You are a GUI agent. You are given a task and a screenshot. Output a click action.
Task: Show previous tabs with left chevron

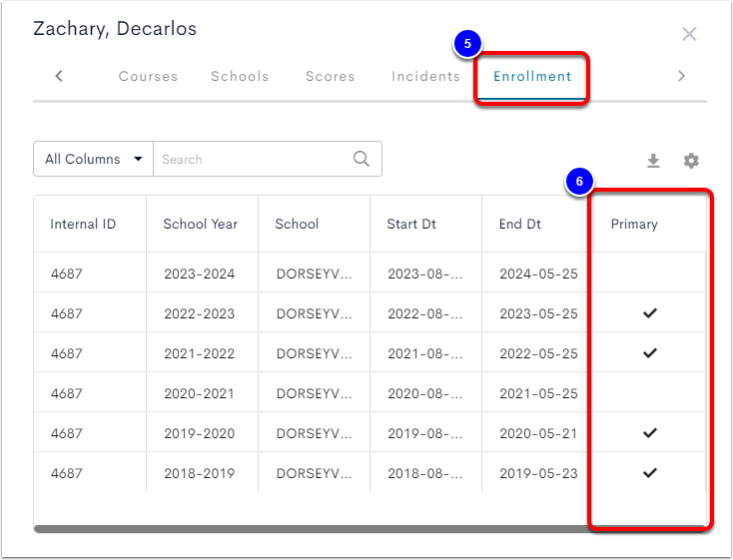pyautogui.click(x=59, y=76)
